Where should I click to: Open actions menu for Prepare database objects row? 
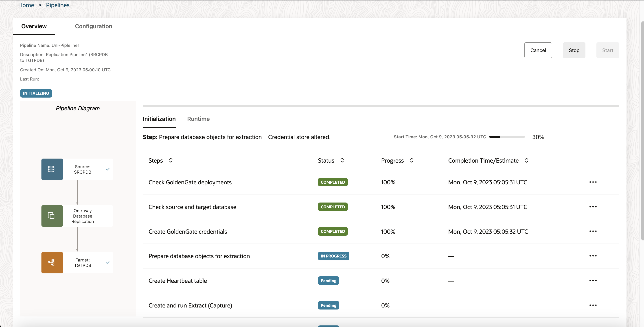coord(593,256)
